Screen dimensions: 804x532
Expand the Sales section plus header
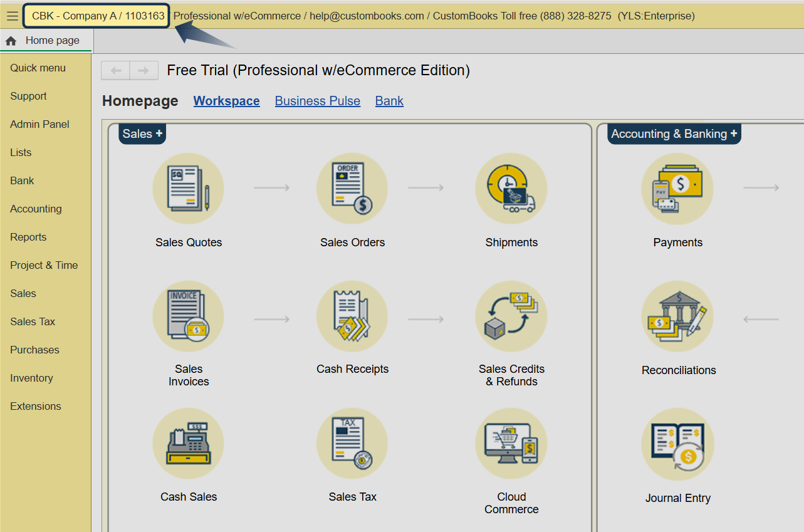pos(142,133)
